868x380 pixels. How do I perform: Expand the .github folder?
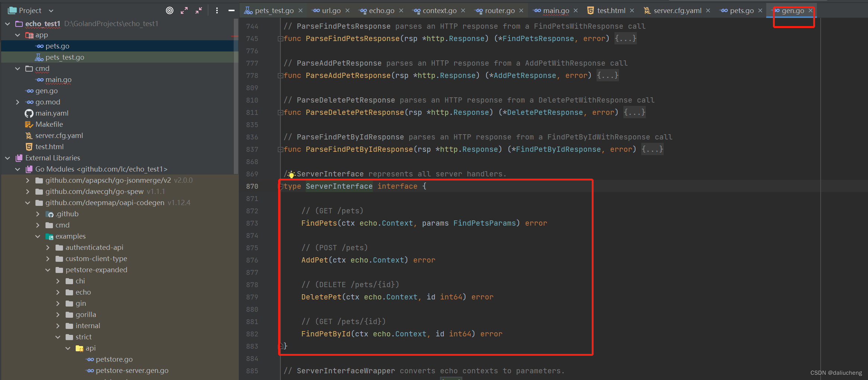[38, 214]
